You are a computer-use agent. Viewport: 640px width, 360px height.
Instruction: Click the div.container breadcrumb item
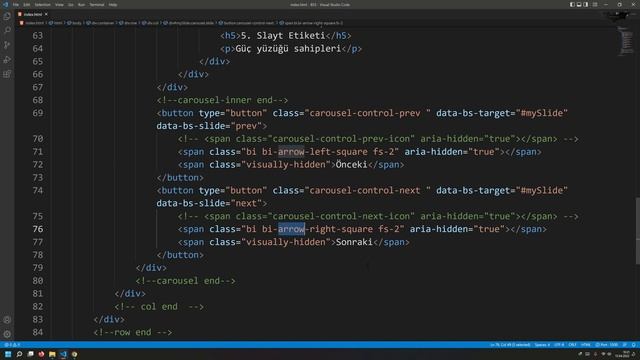(100, 23)
